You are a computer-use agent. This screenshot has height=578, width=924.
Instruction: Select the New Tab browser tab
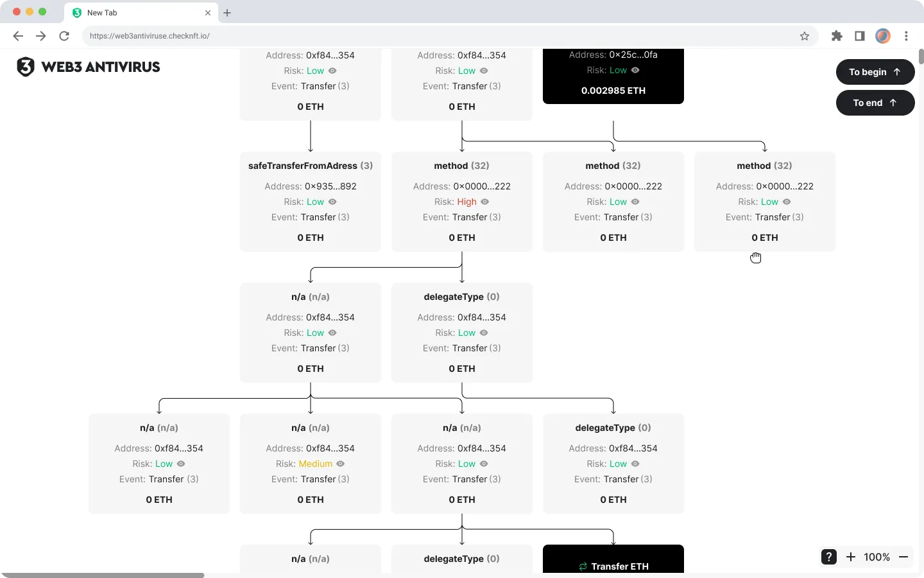pyautogui.click(x=141, y=13)
